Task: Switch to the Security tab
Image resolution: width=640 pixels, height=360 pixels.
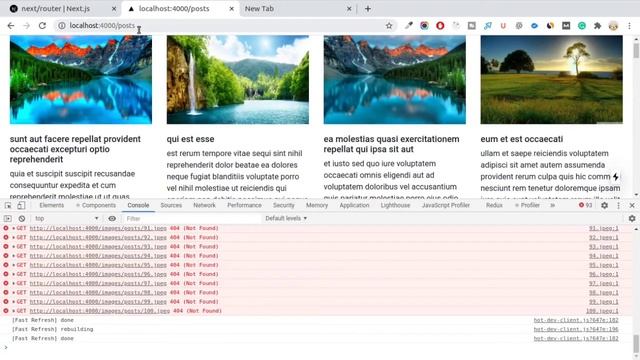Action: (283, 205)
